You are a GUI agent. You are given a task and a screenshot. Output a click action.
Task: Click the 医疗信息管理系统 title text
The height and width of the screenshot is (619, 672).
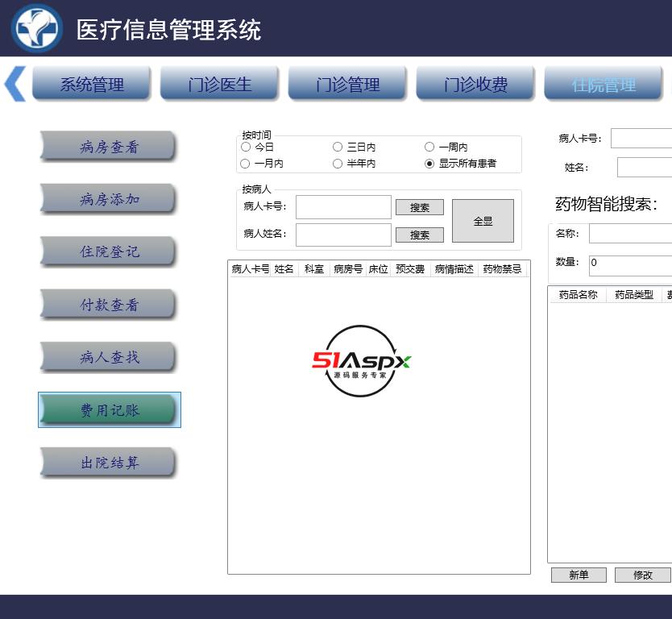click(169, 30)
